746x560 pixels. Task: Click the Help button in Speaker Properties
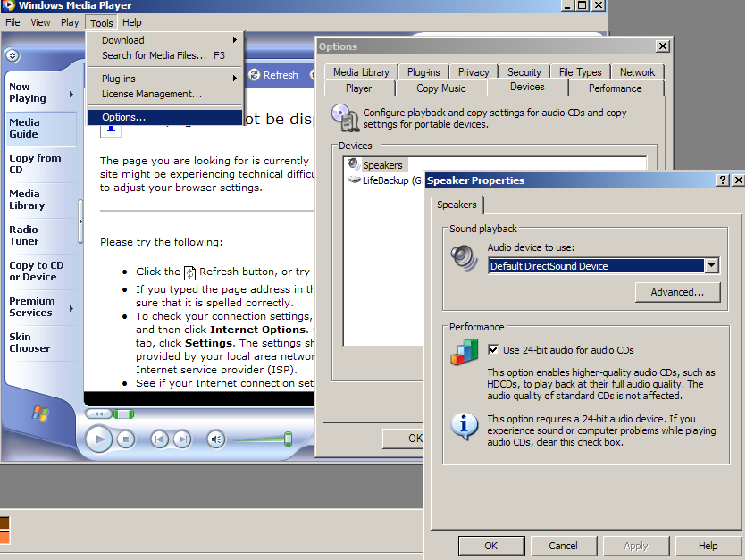click(x=708, y=546)
